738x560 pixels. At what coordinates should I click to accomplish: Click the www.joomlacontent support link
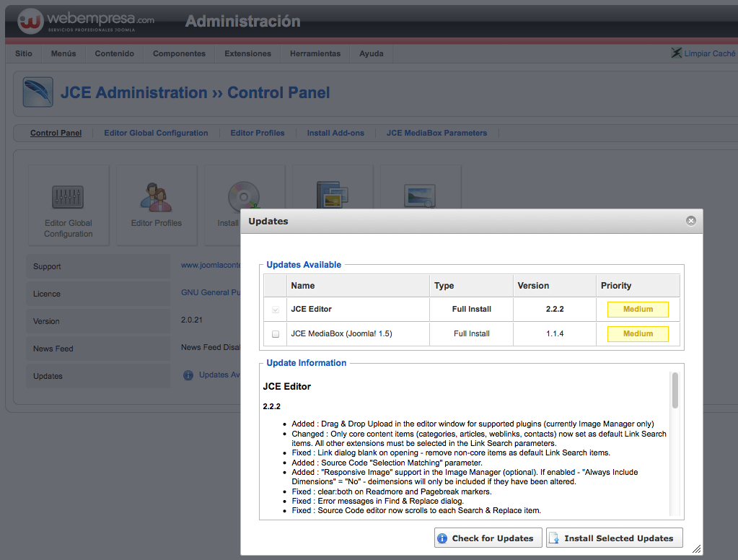point(211,265)
